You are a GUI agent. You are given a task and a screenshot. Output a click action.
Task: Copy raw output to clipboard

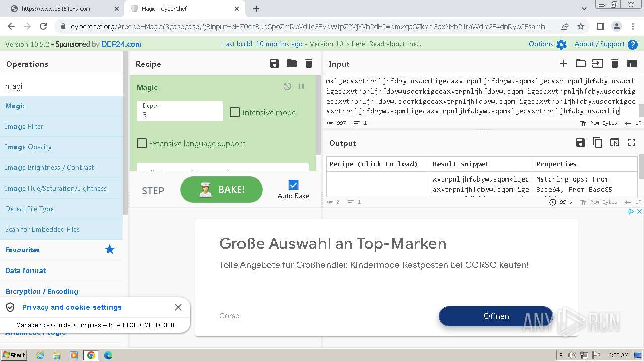(597, 143)
